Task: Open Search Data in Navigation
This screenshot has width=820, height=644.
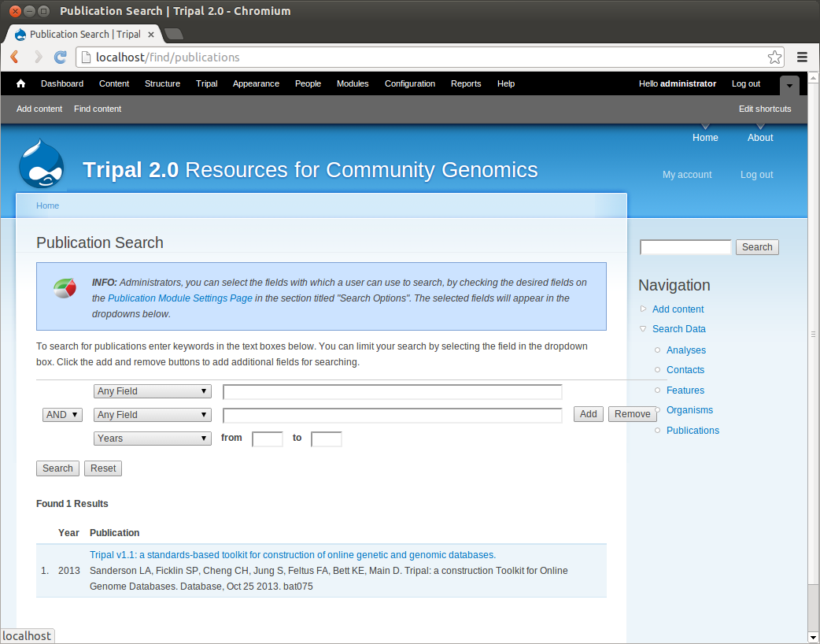Action: pos(679,329)
